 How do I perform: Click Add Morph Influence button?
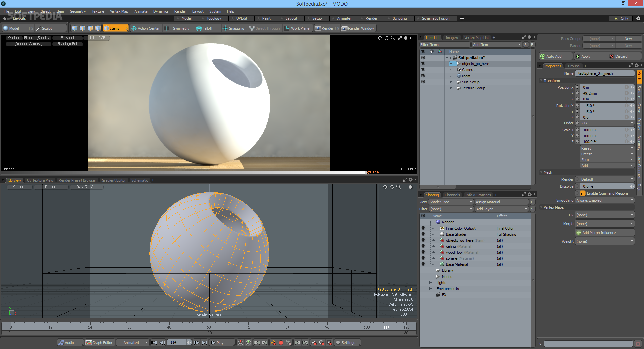605,233
